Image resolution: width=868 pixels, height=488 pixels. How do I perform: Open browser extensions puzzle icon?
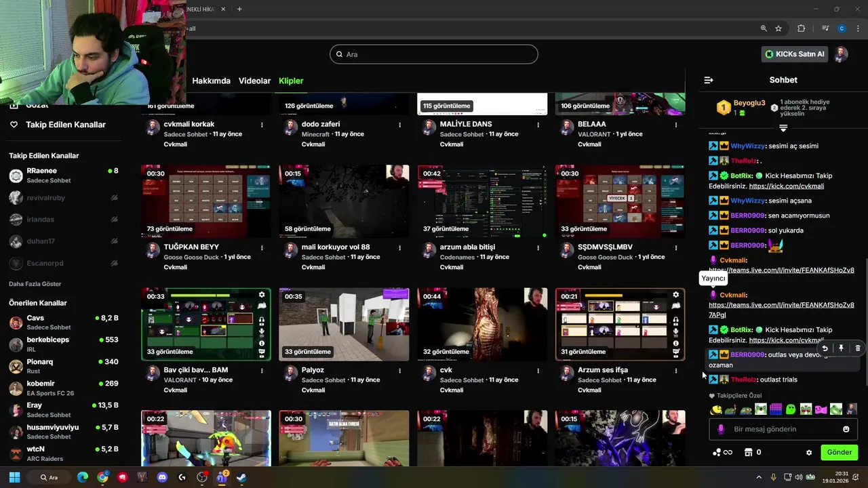click(x=801, y=28)
